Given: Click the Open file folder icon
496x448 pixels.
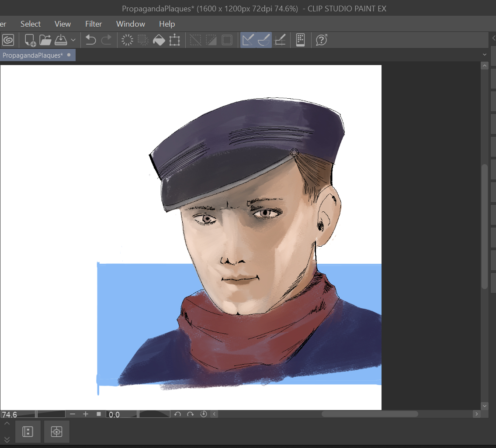Looking at the screenshot, I should [x=45, y=40].
